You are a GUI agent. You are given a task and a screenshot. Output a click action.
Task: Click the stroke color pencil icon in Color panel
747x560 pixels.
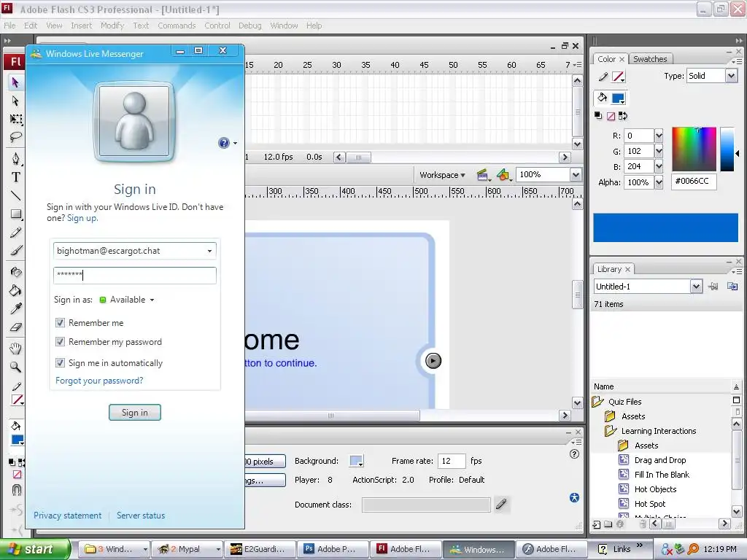(603, 77)
